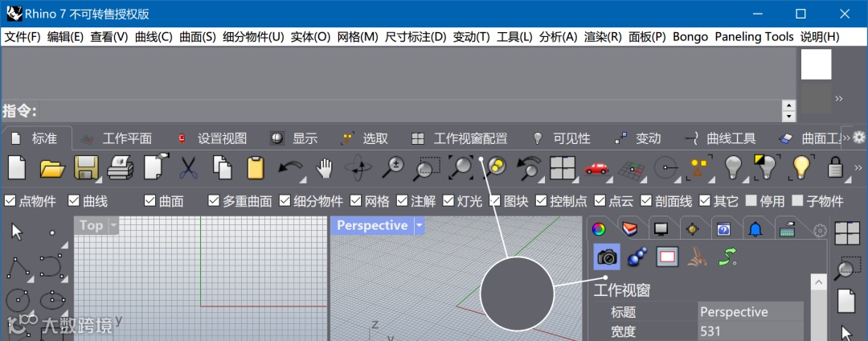Open the Display monitor panel tab

[x=661, y=228]
